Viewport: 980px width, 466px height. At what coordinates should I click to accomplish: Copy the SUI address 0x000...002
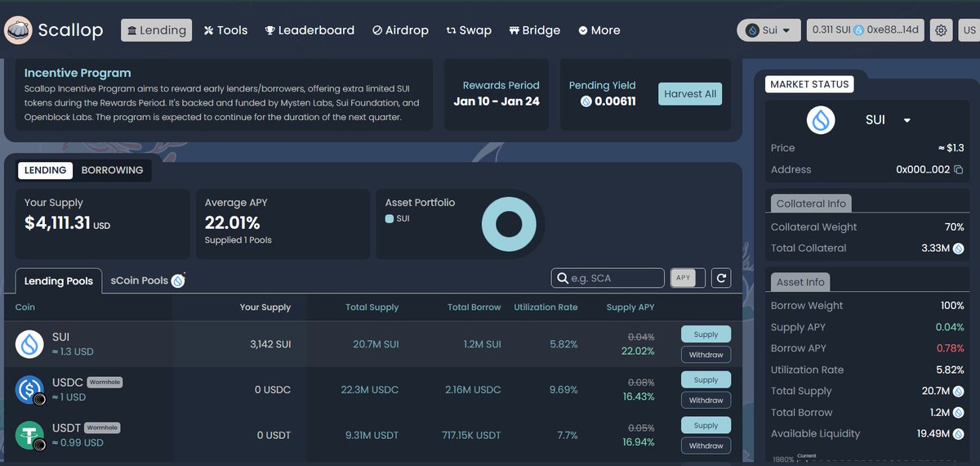[959, 170]
